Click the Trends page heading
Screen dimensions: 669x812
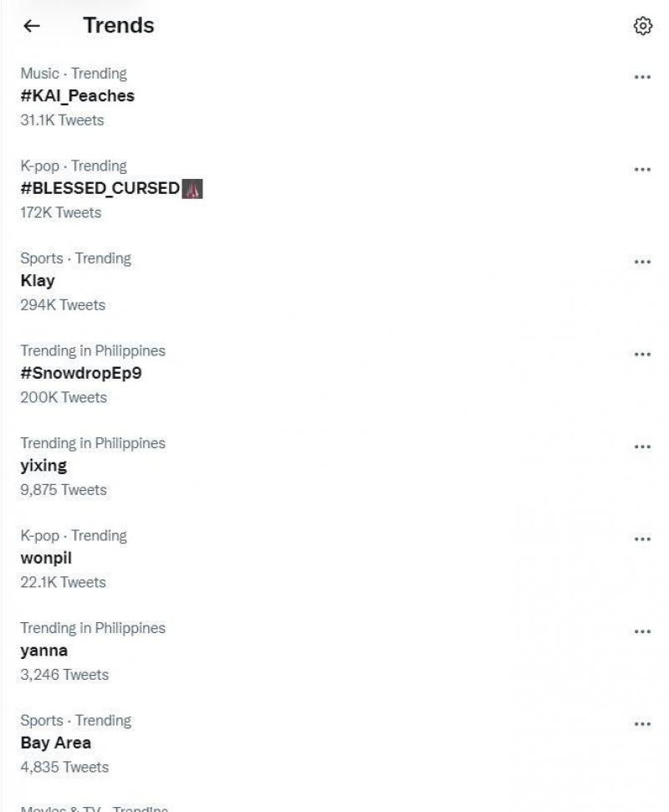tap(118, 26)
